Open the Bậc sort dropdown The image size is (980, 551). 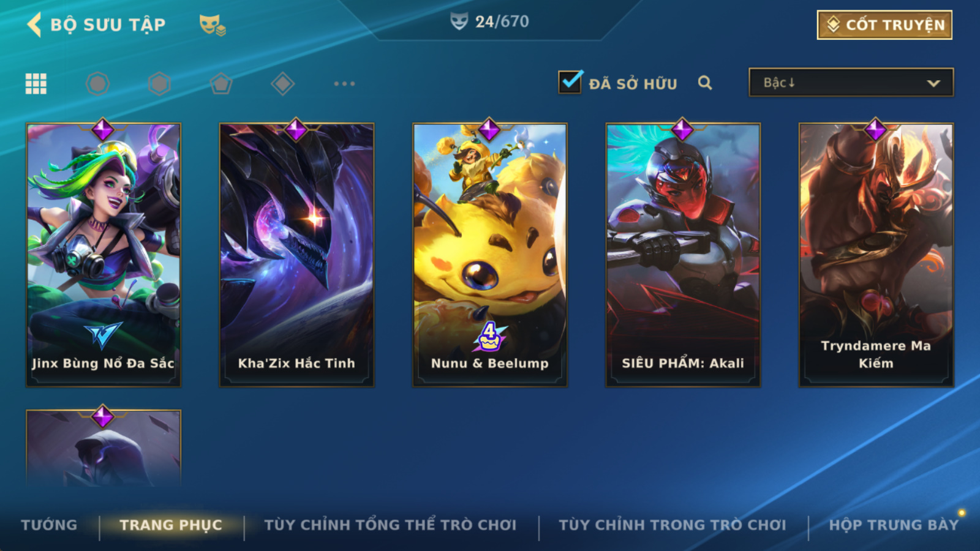pos(851,83)
